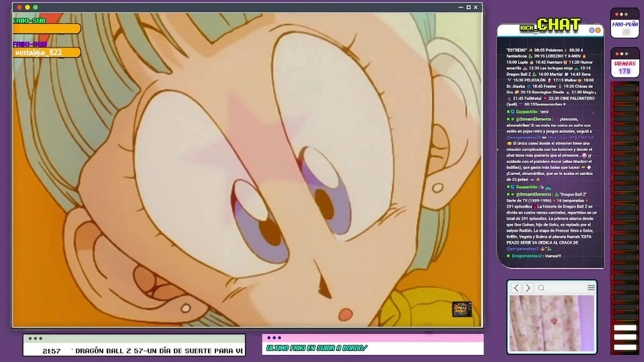Click Gazpachito's '!z' chat message
The height and width of the screenshot is (362, 644).
(529, 187)
